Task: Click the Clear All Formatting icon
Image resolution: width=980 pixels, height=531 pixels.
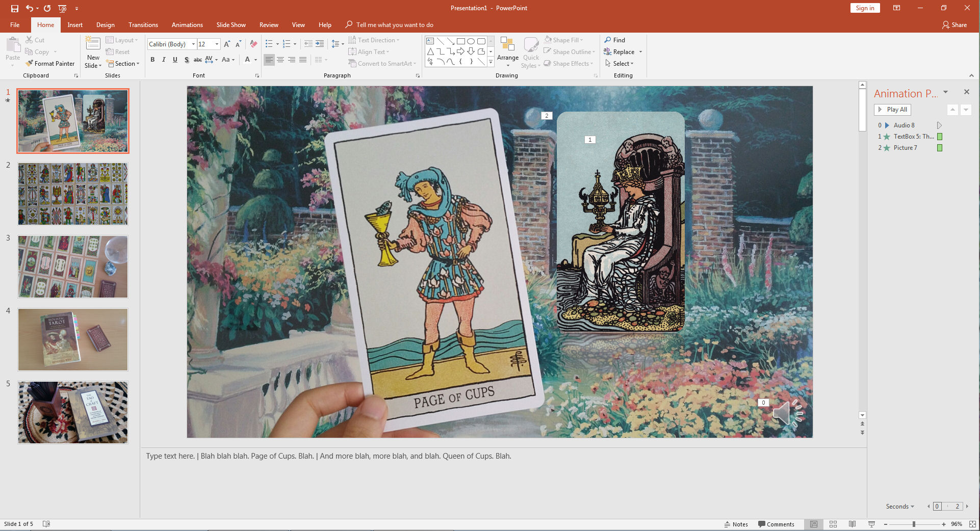Action: click(x=253, y=44)
